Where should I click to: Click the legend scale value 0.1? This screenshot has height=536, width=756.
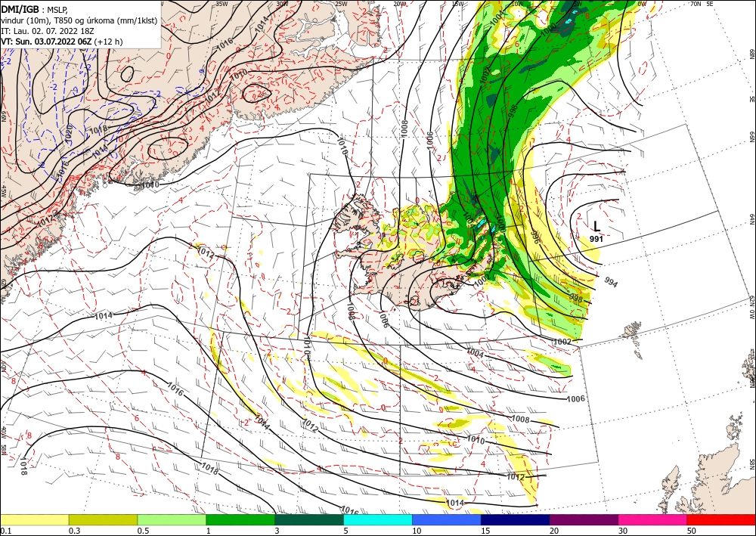point(6,531)
